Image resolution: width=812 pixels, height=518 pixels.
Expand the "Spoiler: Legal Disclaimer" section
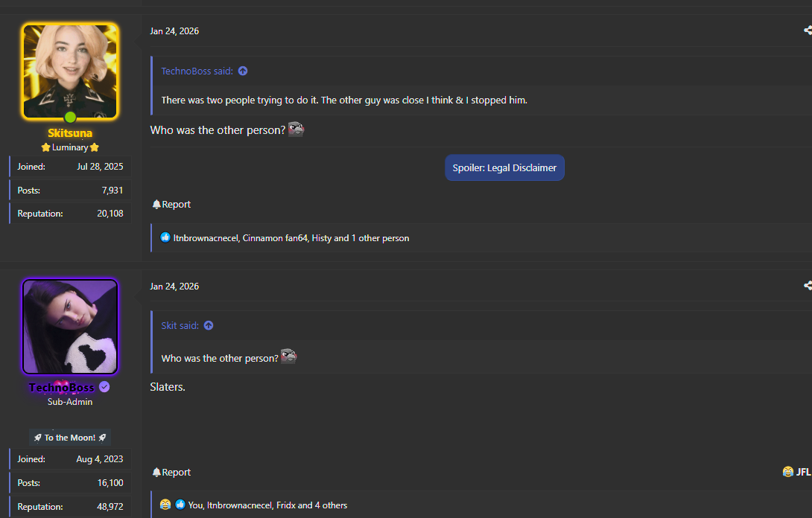point(504,168)
